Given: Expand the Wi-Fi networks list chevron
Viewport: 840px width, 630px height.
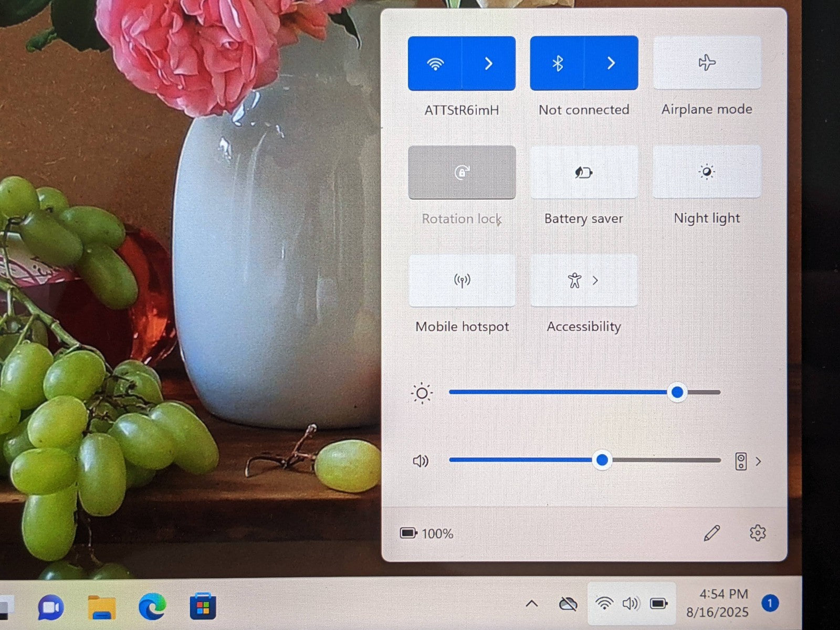Looking at the screenshot, I should 489,64.
